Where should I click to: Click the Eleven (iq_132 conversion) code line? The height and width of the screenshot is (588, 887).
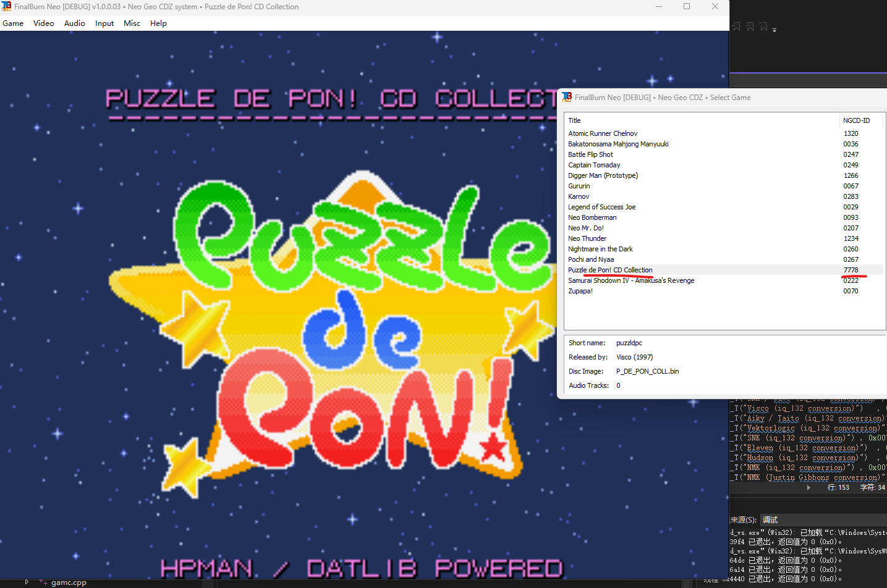point(808,448)
